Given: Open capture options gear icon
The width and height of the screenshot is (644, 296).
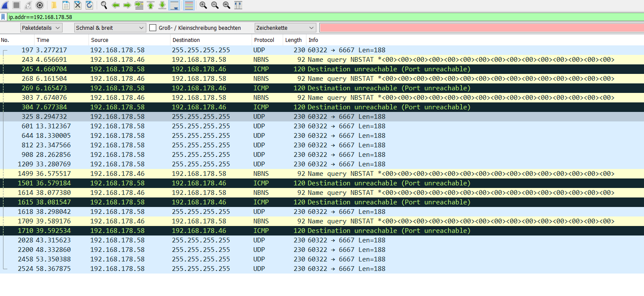Looking at the screenshot, I should pyautogui.click(x=40, y=5).
